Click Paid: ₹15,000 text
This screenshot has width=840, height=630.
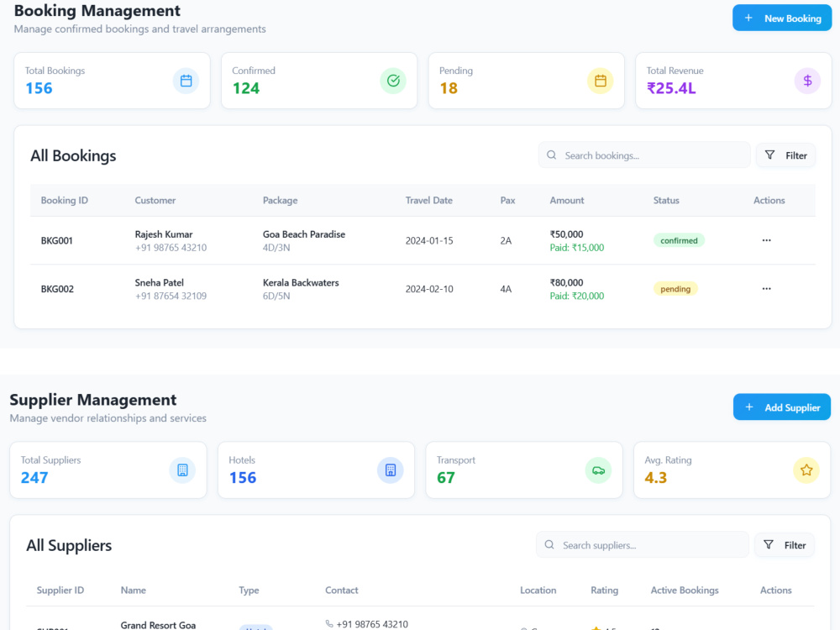pyautogui.click(x=576, y=248)
